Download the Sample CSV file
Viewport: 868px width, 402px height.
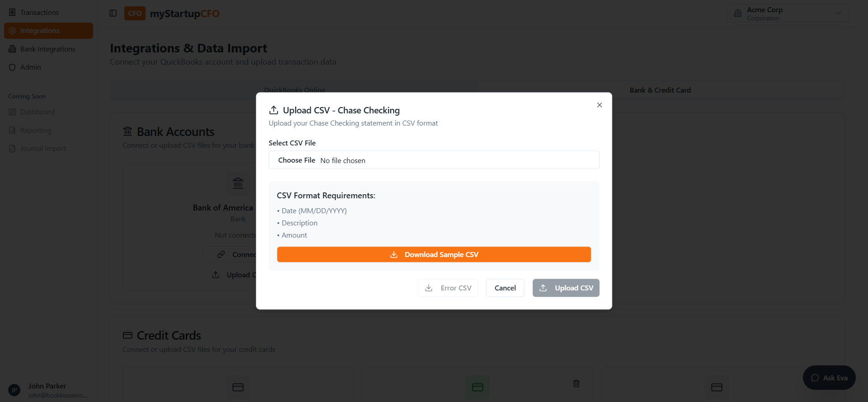(x=434, y=254)
